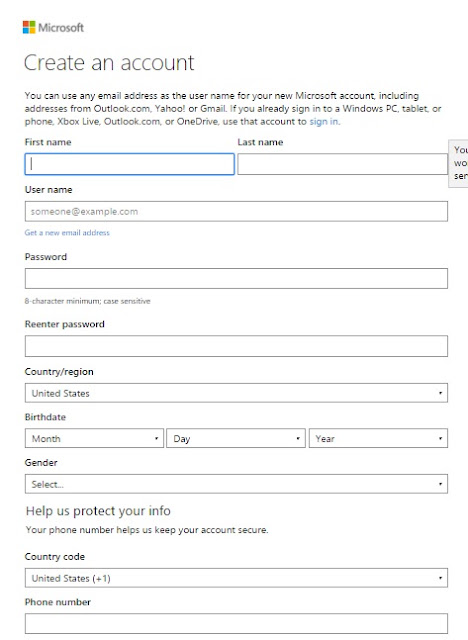Screen dimensions: 468x640
Task: Open the Gender select menu
Action: click(236, 484)
